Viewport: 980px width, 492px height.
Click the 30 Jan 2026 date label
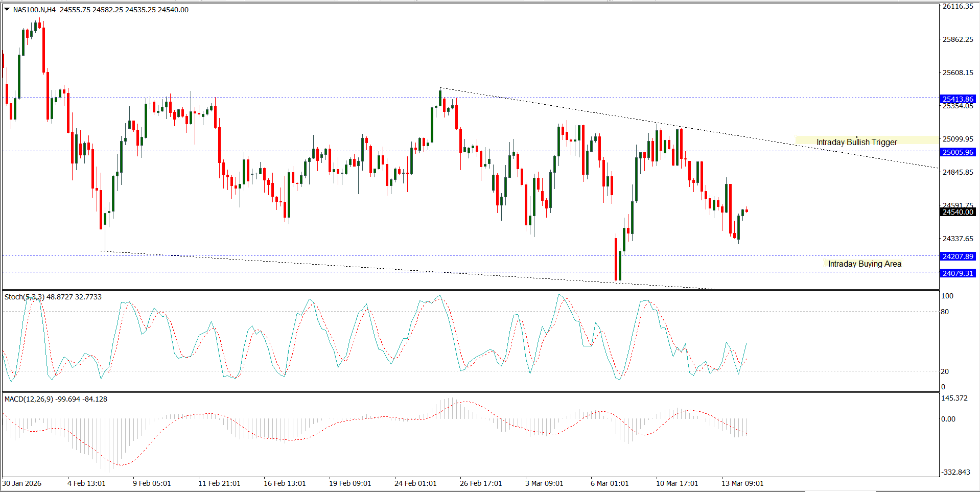tap(22, 483)
